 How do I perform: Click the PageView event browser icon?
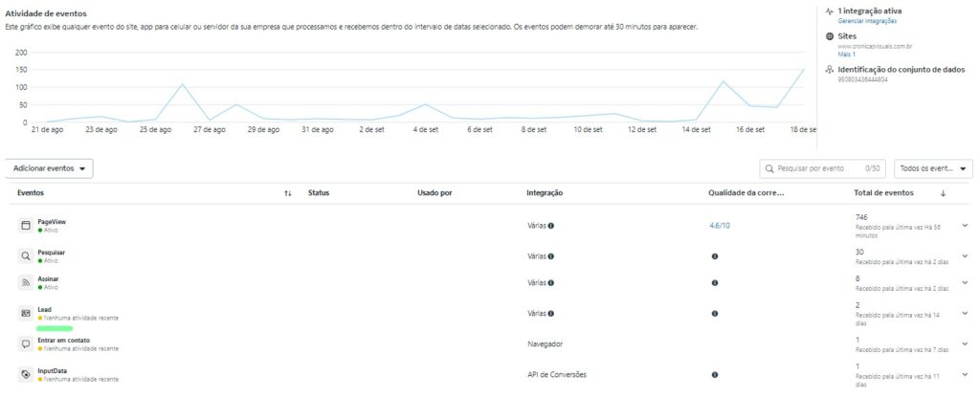[26, 226]
